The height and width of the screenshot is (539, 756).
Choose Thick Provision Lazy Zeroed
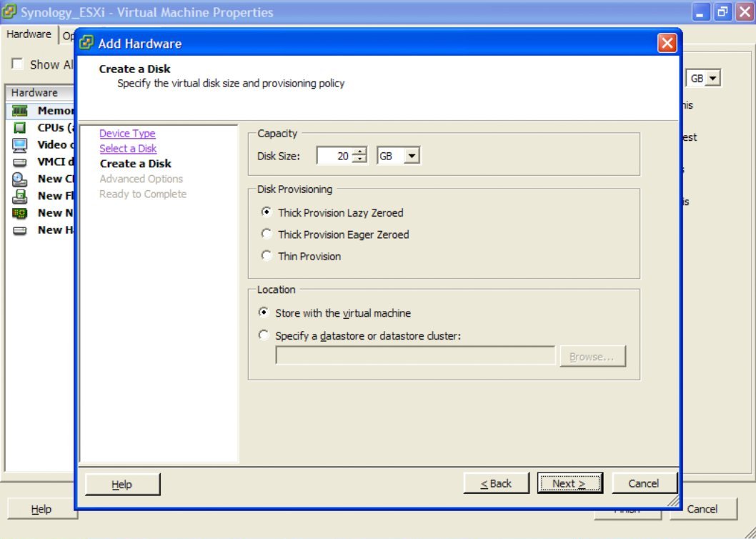266,212
